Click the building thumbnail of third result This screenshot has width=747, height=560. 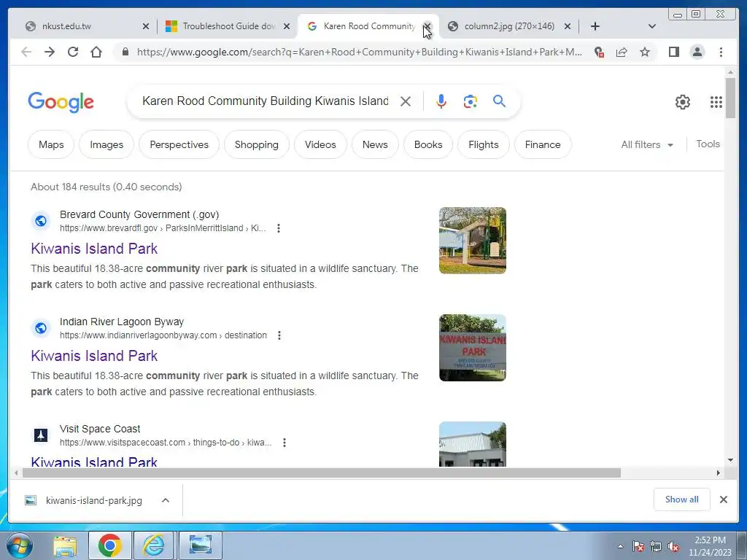(x=473, y=444)
